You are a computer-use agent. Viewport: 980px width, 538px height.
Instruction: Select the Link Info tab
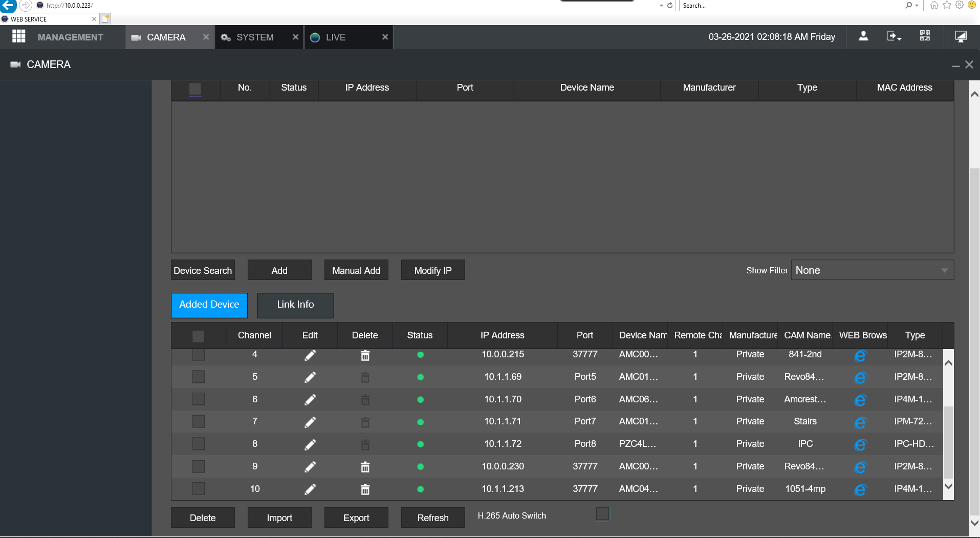[x=295, y=305]
